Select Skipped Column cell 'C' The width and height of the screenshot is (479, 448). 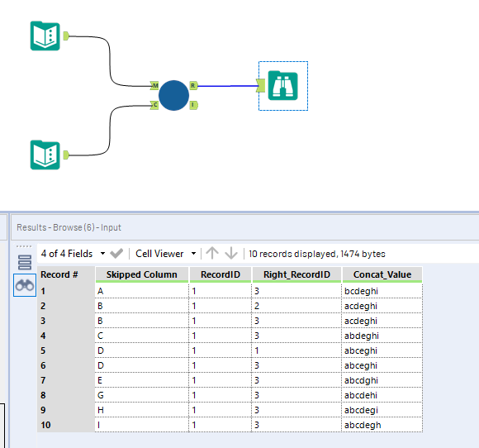[x=142, y=336]
